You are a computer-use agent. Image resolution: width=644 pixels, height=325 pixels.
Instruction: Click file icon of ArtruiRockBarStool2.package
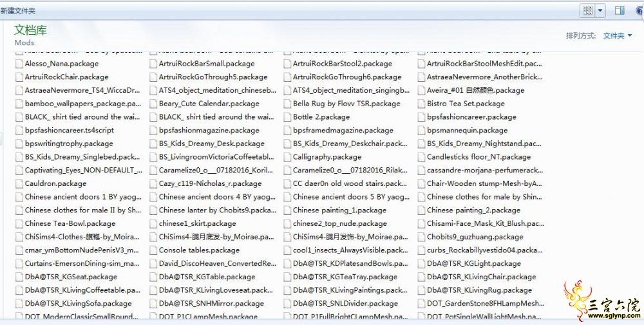(x=287, y=64)
